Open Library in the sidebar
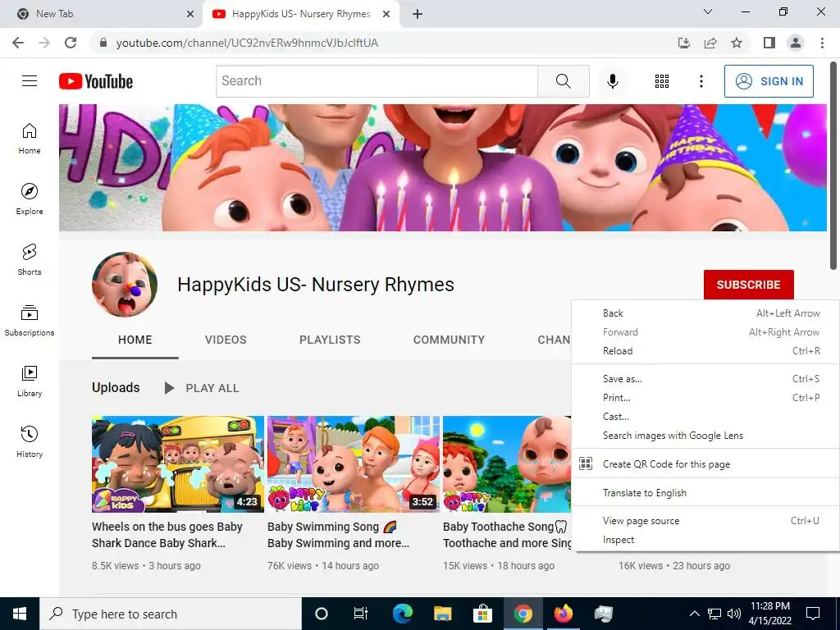This screenshot has width=840, height=630. (30, 381)
